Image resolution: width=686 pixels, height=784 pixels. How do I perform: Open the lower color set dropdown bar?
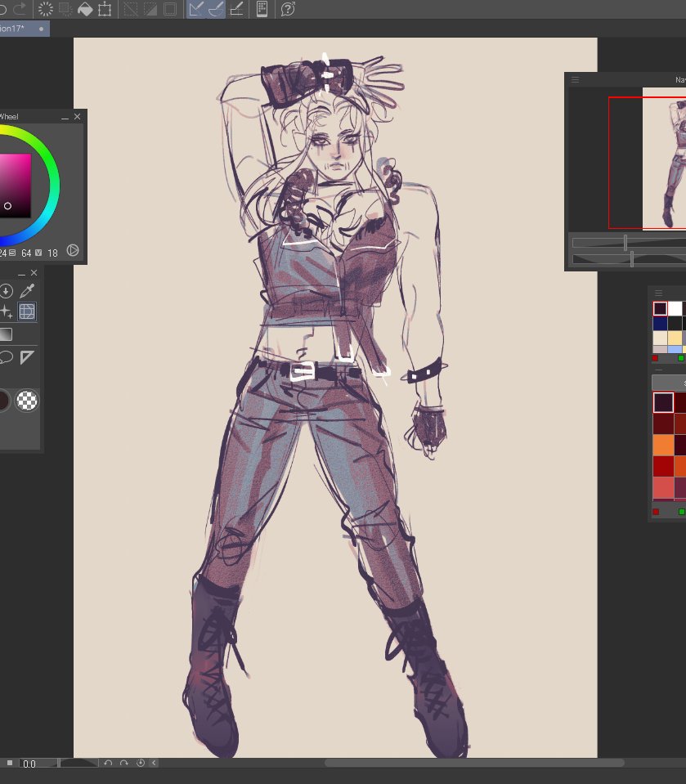(669, 383)
